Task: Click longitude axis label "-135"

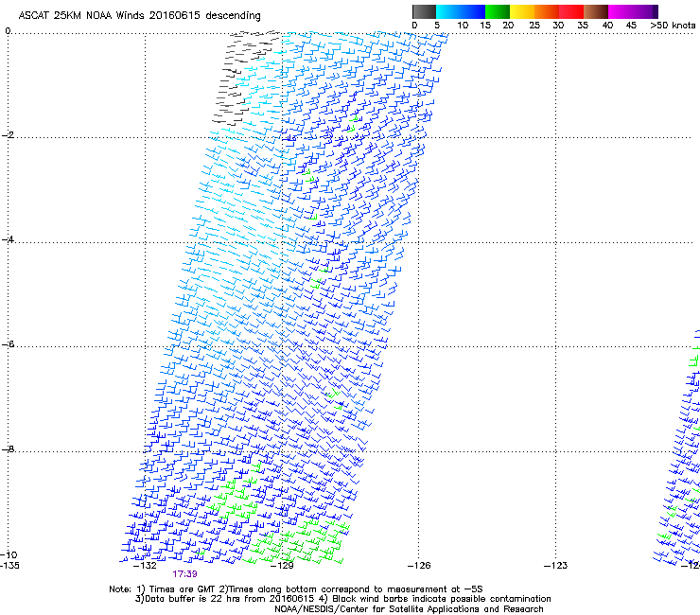Action: (9, 566)
